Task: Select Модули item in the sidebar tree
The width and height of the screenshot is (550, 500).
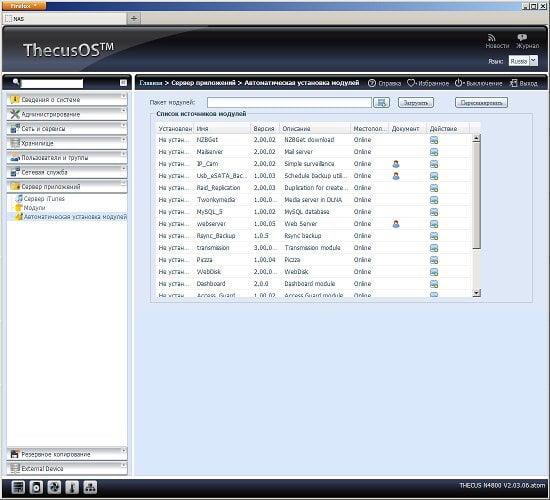Action: (34, 208)
